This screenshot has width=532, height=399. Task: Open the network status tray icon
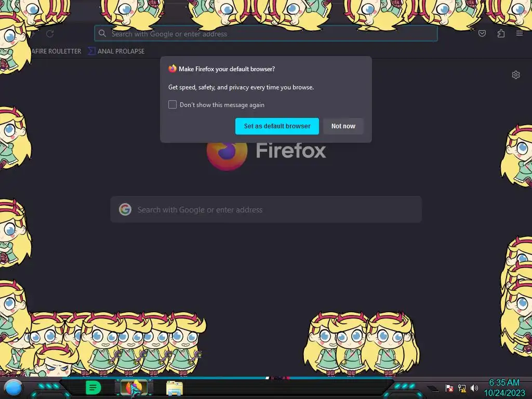click(462, 388)
